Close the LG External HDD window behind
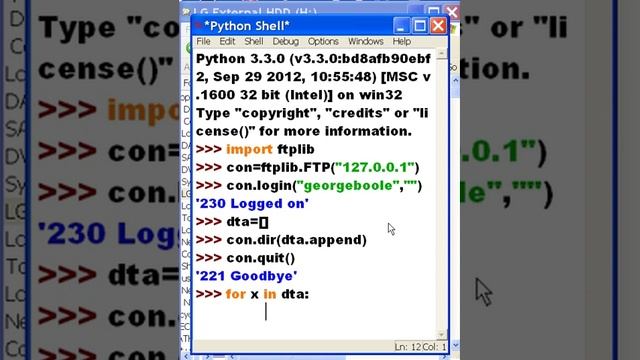The height and width of the screenshot is (360, 640). [x=452, y=11]
